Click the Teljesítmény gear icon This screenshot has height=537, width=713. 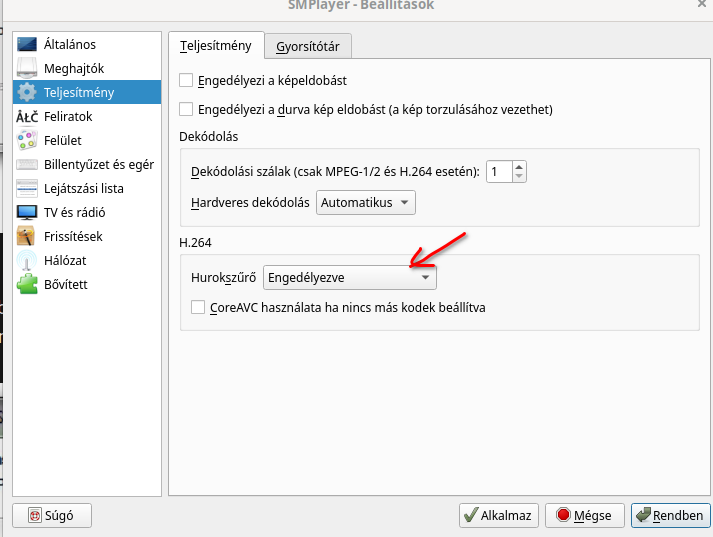click(27, 92)
